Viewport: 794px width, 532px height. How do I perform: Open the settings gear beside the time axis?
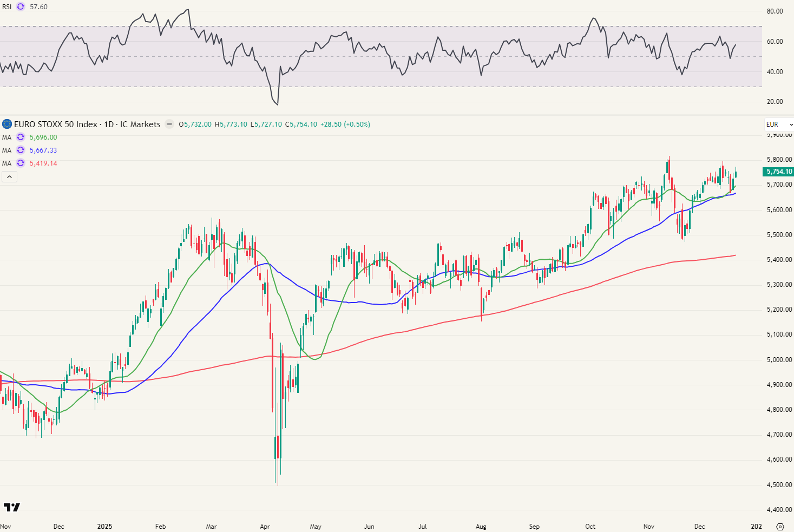pos(780,526)
